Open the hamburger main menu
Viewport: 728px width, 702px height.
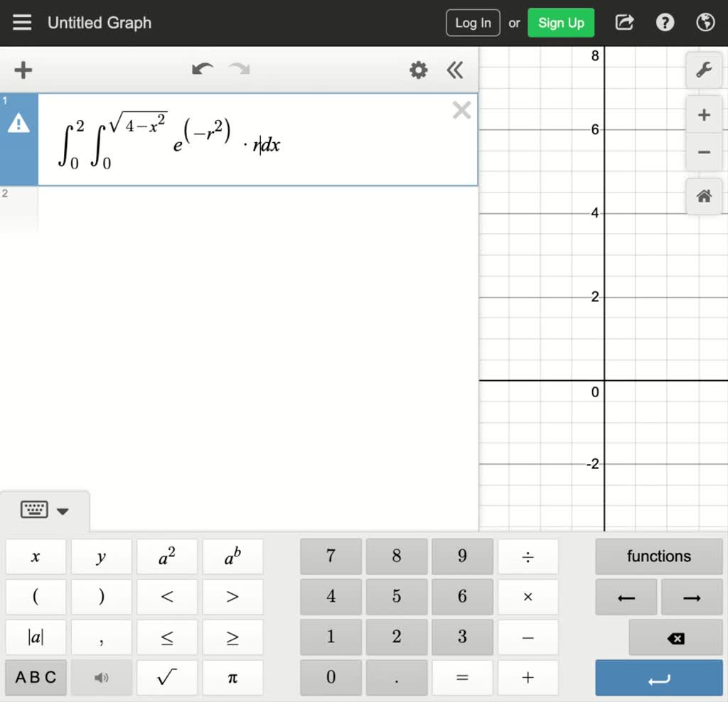click(22, 23)
